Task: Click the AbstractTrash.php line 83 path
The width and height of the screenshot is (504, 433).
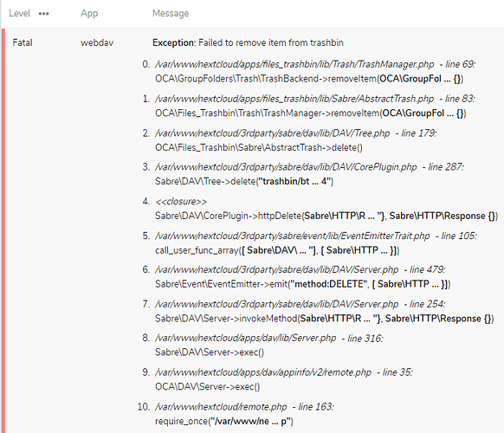Action: [x=315, y=99]
